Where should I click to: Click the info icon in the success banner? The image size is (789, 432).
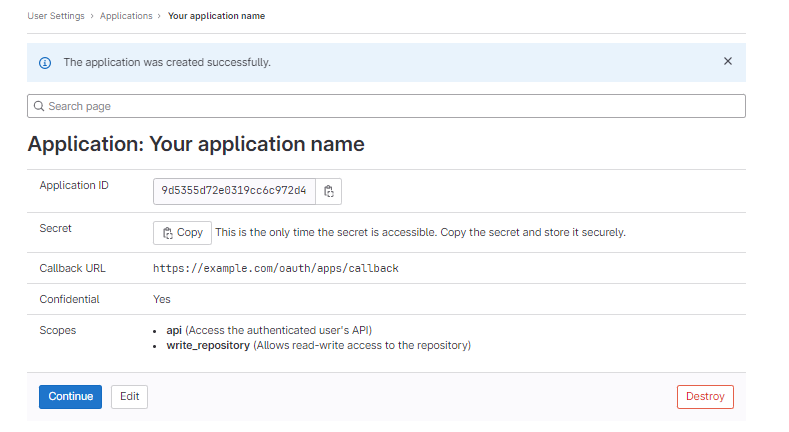[44, 62]
